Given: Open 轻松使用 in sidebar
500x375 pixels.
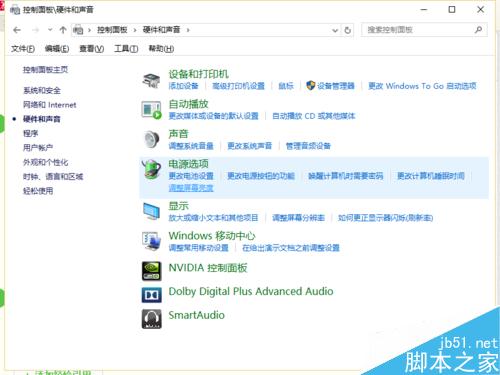Looking at the screenshot, I should click(x=38, y=191).
